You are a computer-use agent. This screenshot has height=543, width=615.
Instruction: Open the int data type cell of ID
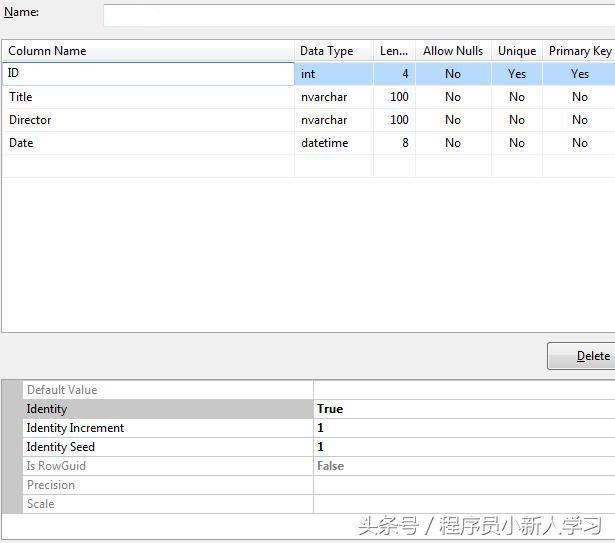(334, 74)
